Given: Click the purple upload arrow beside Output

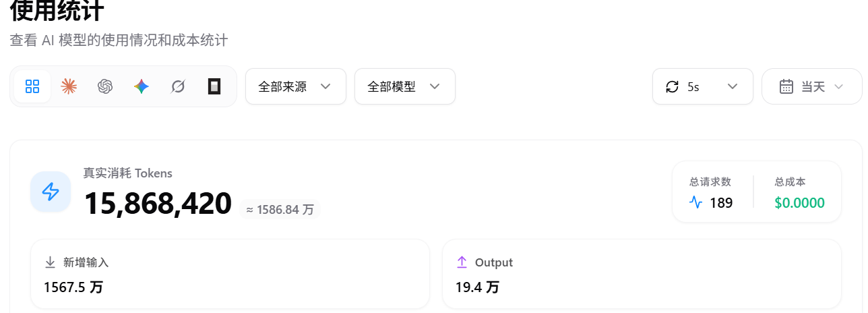Looking at the screenshot, I should click(462, 262).
